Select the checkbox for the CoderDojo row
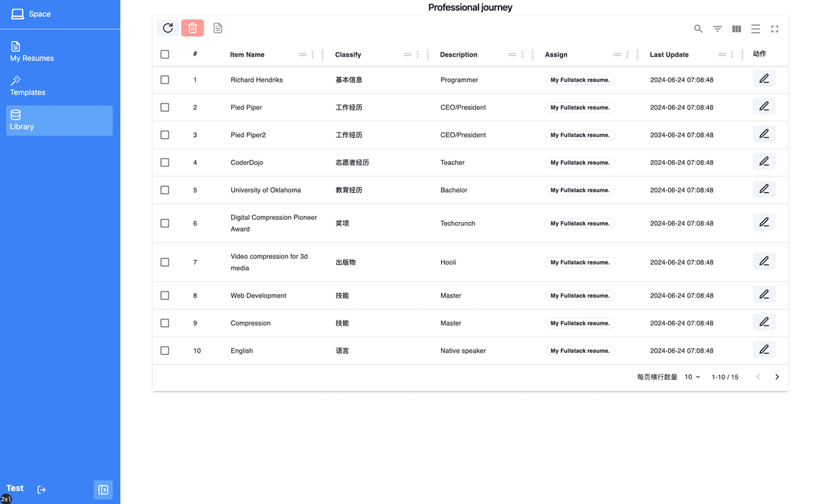 pyautogui.click(x=165, y=163)
